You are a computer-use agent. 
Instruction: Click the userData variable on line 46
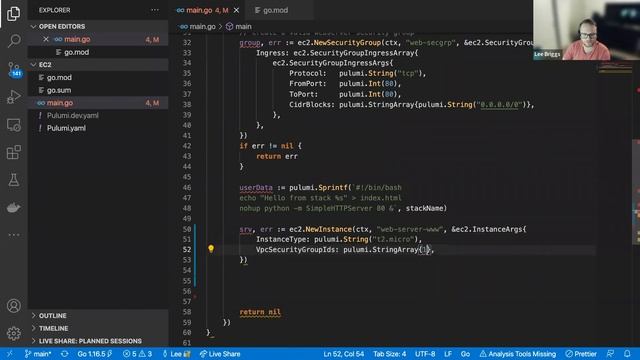[x=256, y=188]
